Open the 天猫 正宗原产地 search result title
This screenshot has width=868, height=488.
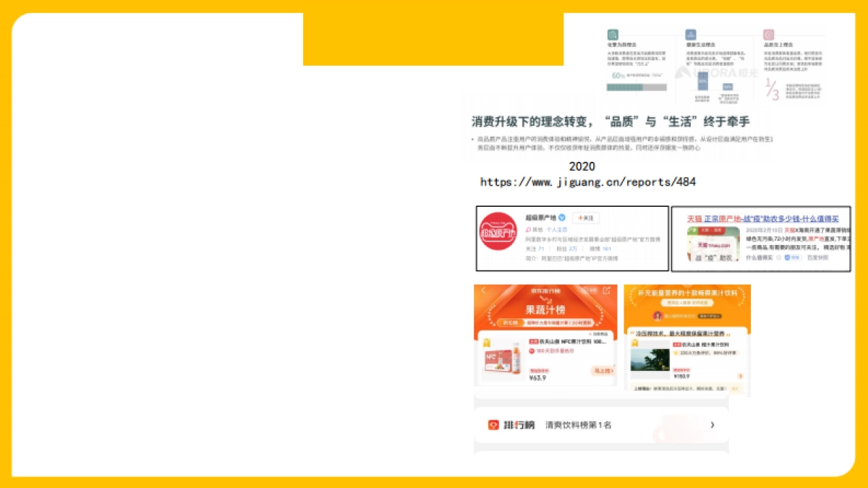coord(762,218)
